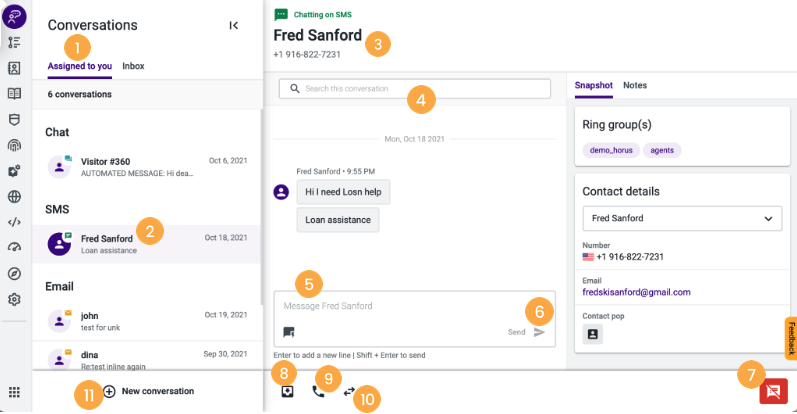
Task: Focus the Search this conversation field
Action: pyautogui.click(x=415, y=88)
